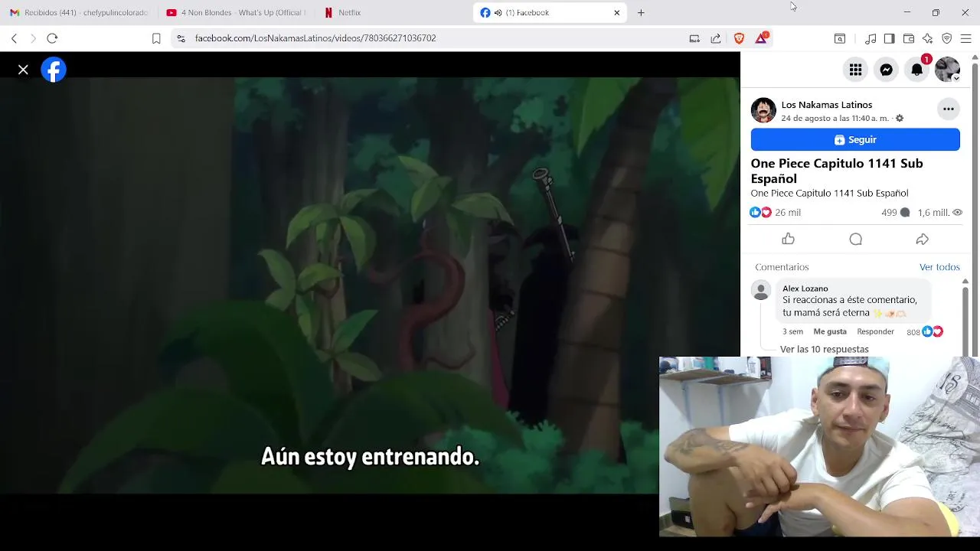Screen dimensions: 980x551
Task: Go back in browser history
Action: [x=14, y=38]
